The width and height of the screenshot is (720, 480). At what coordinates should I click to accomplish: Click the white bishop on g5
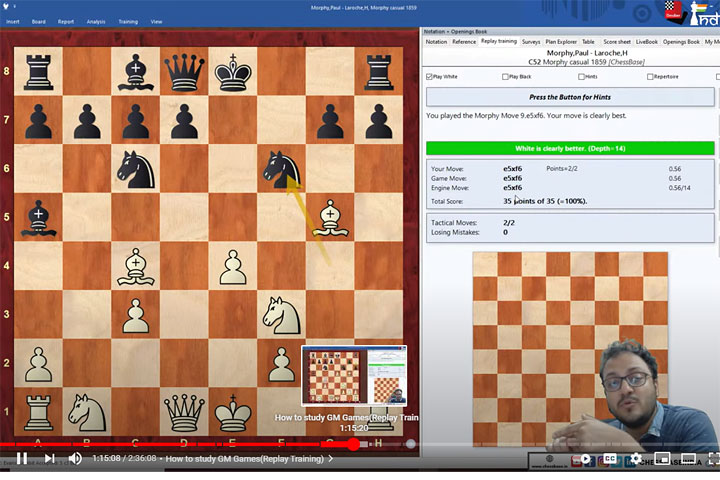pyautogui.click(x=330, y=218)
